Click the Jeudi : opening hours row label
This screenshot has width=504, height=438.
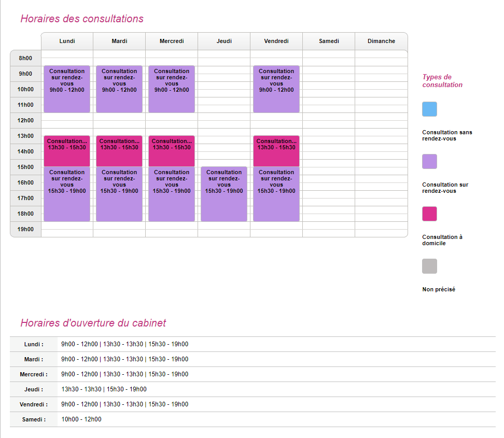coord(34,389)
